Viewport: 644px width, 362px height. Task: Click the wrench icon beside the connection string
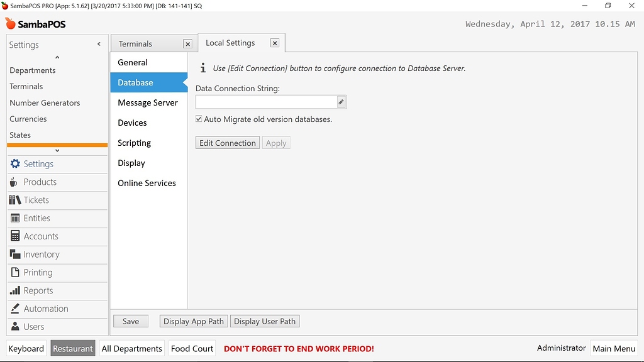[341, 101]
